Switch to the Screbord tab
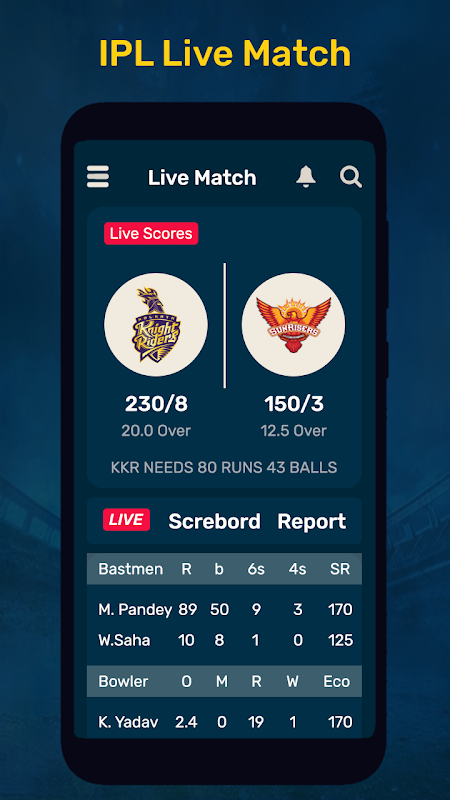The height and width of the screenshot is (800, 450). pos(214,521)
